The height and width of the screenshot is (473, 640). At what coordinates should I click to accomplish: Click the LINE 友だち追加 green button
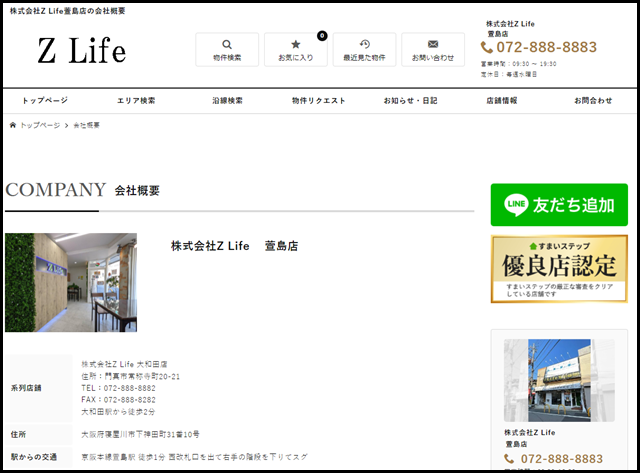(559, 205)
